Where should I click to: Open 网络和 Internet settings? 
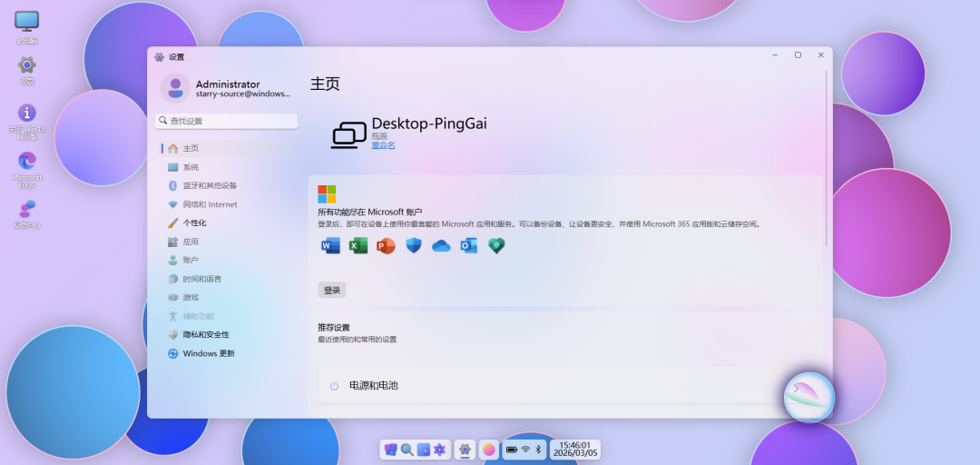226,204
